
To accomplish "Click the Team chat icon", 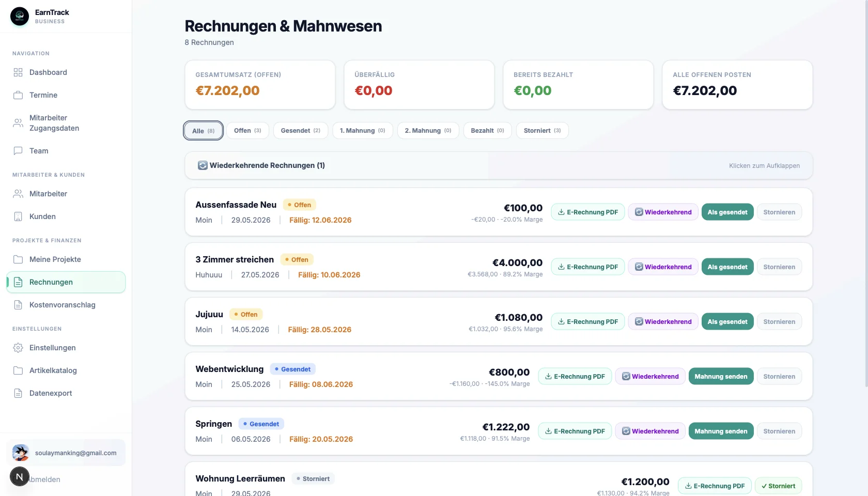I will point(18,151).
